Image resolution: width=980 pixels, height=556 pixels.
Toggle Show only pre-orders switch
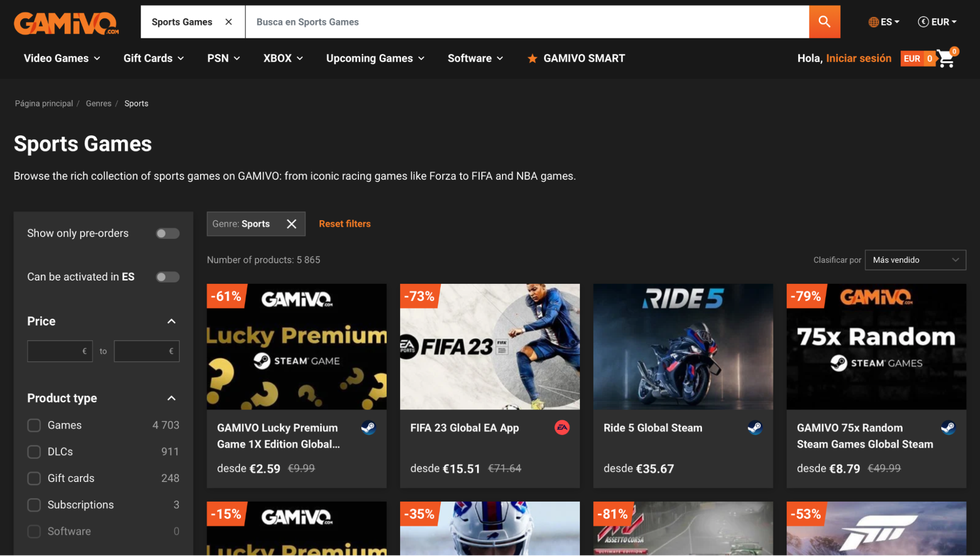[168, 233]
